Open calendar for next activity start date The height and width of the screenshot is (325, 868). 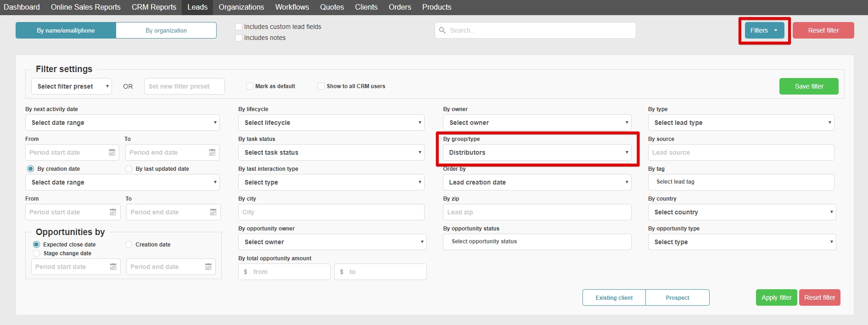(112, 152)
